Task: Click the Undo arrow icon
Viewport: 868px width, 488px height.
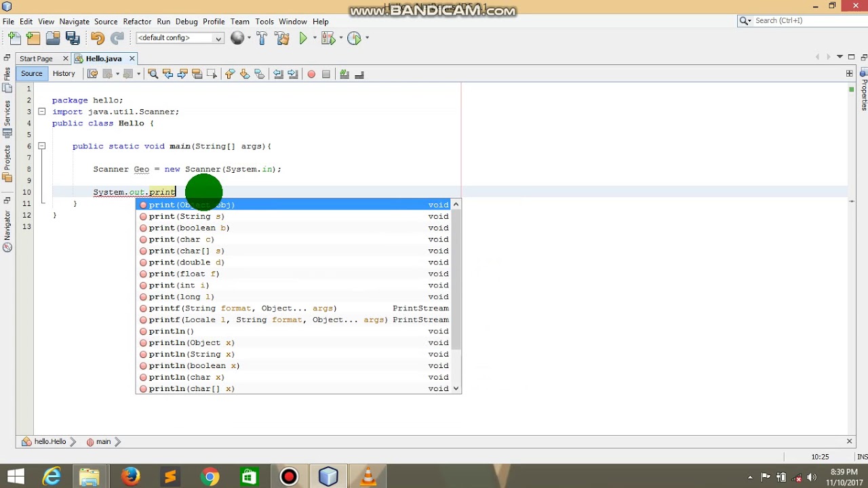Action: click(97, 38)
